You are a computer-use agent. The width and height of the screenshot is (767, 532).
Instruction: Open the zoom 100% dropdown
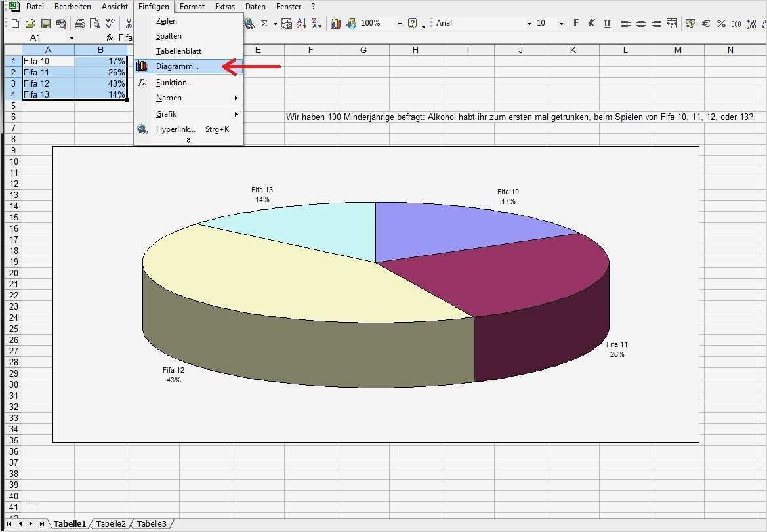point(400,24)
